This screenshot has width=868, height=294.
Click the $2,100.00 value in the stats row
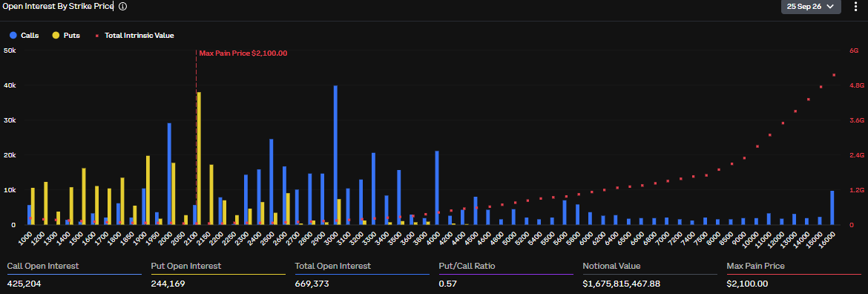[747, 284]
